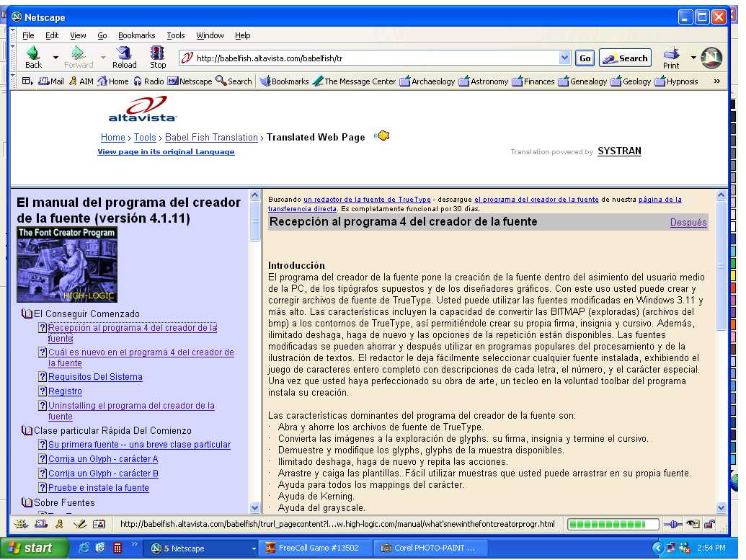The width and height of the screenshot is (746, 560).
Task: Click the left frame scrollbar thumb
Action: [x=254, y=221]
